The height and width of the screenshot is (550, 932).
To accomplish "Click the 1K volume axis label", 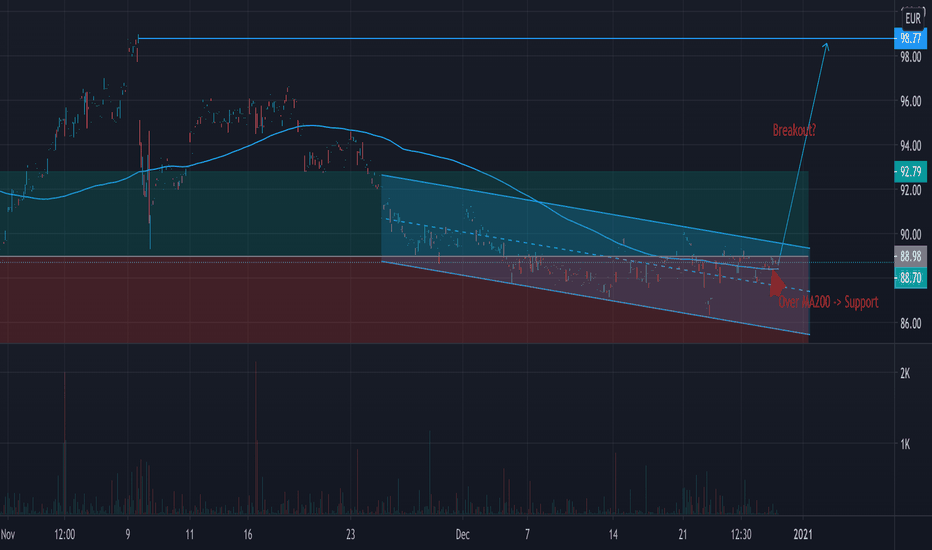I will coord(905,444).
